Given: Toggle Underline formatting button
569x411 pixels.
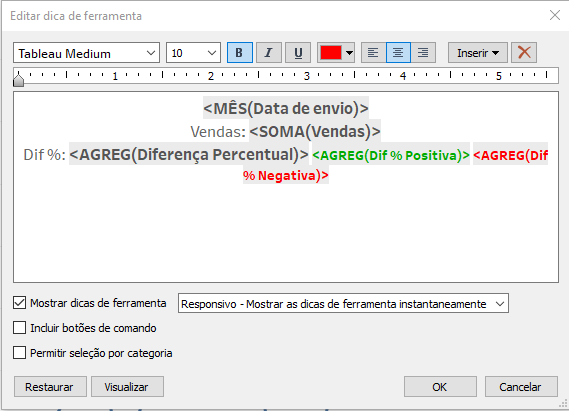Looking at the screenshot, I should (x=298, y=53).
